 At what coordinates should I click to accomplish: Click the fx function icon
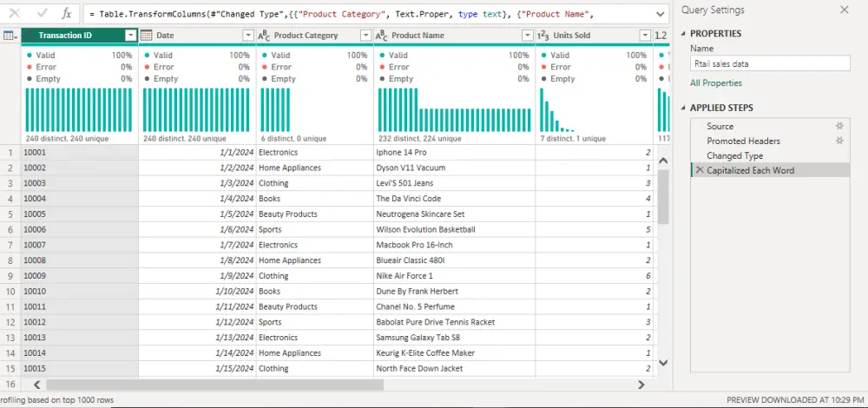(67, 13)
